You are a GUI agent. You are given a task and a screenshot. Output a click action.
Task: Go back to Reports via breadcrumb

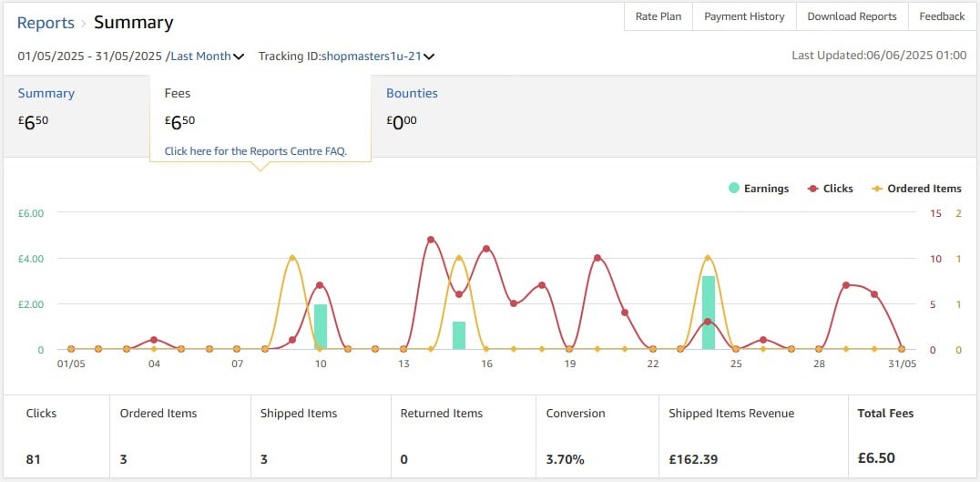tap(46, 23)
